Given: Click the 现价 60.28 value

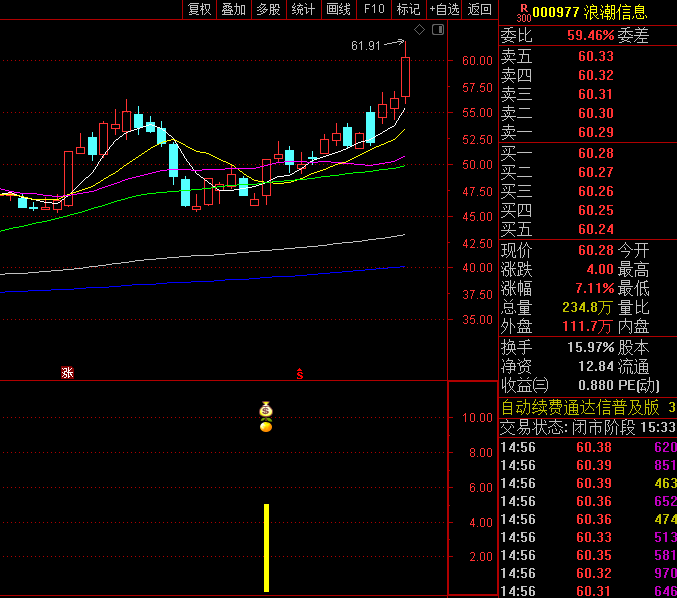Looking at the screenshot, I should (x=596, y=250).
